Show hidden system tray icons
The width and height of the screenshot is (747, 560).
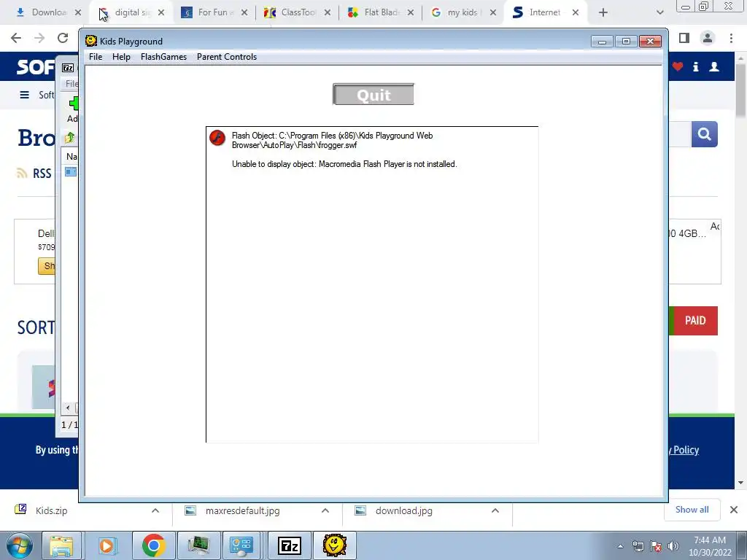click(x=620, y=546)
